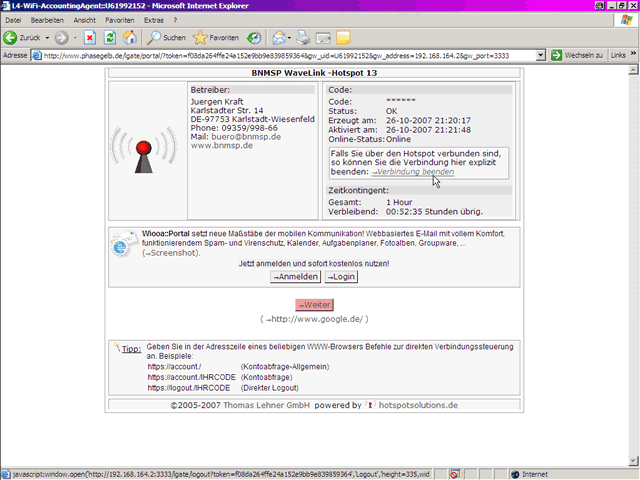The image size is (640, 480).
Task: Expand the forward button history dropdown arrow
Action: point(76,38)
